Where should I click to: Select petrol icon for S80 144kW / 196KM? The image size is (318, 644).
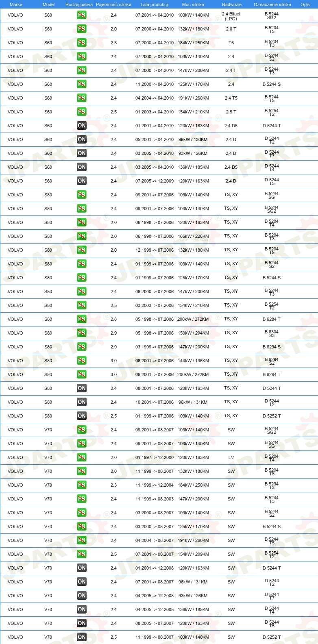tap(82, 361)
